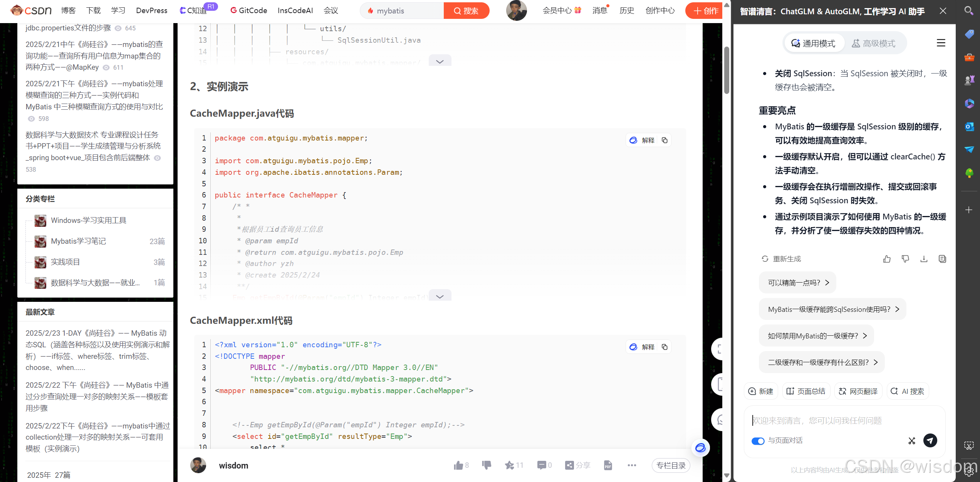Switch to 高级模式 mode
Viewport: 980px width, 482px height.
[874, 44]
